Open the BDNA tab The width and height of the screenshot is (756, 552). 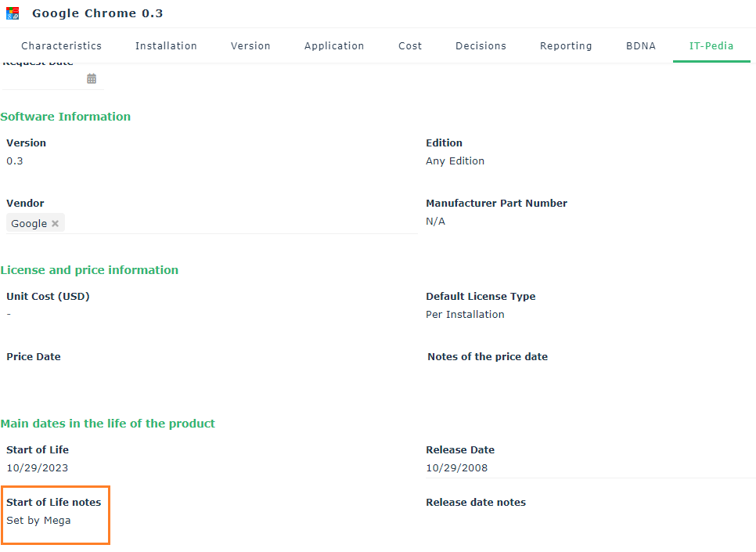(x=640, y=46)
